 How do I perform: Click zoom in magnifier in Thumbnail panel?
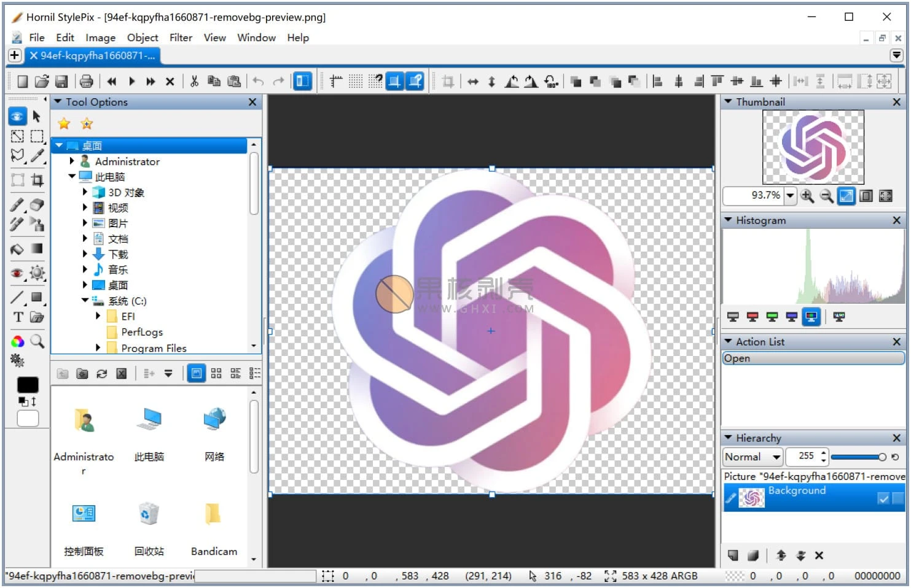coord(807,196)
